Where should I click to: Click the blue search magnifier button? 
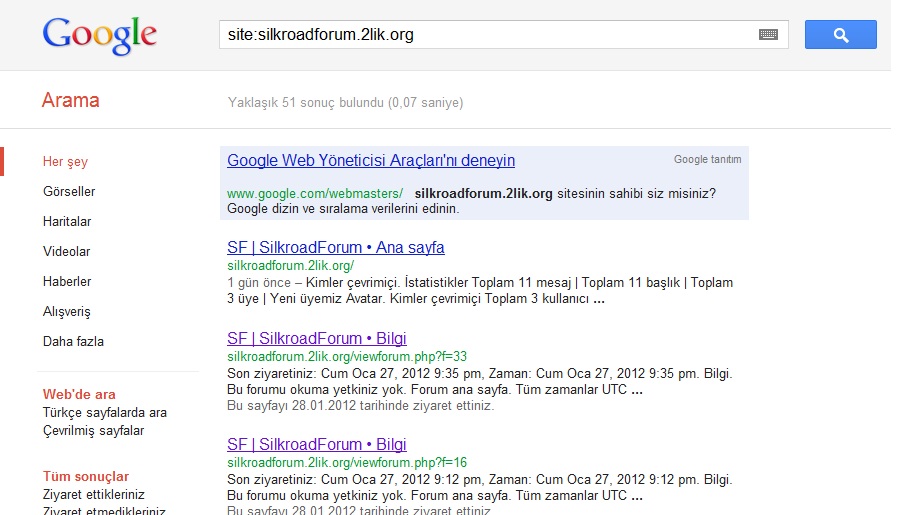tap(840, 35)
